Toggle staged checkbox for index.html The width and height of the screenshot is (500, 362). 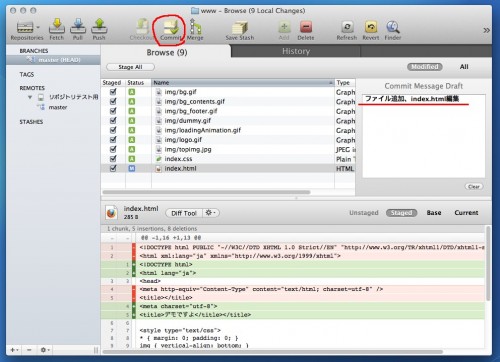[x=113, y=168]
